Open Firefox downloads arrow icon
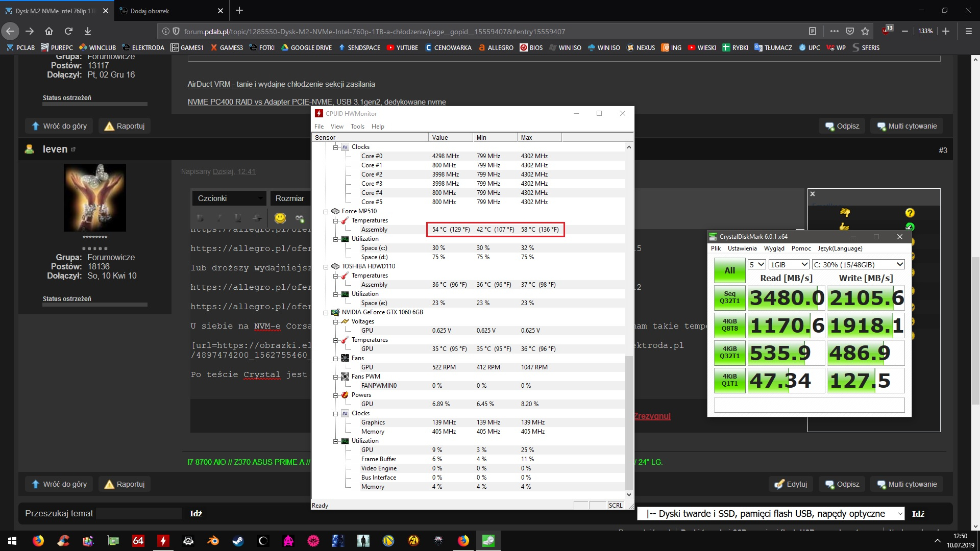Screen dimensions: 980x551 88,31
